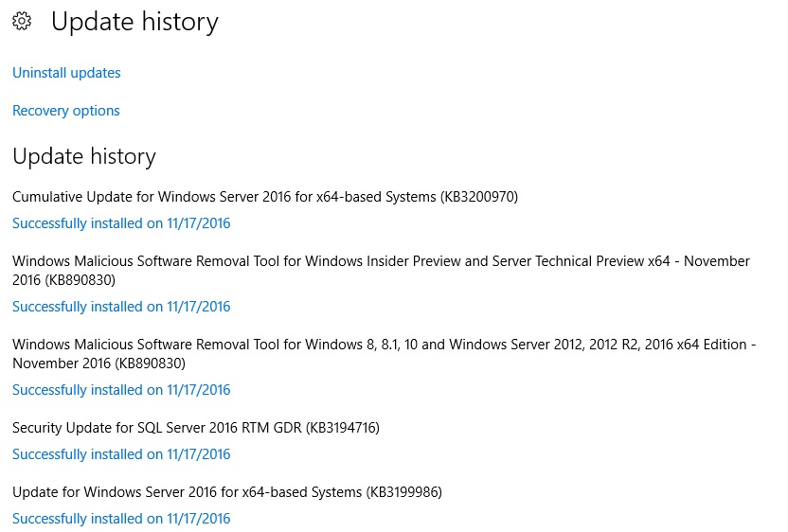The height and width of the screenshot is (532, 788).
Task: Select the Security Update for SQL Server 2016 entry
Action: click(196, 428)
